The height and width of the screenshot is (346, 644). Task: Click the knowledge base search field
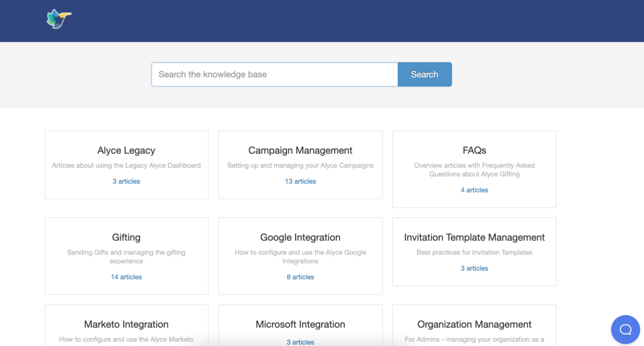click(274, 74)
